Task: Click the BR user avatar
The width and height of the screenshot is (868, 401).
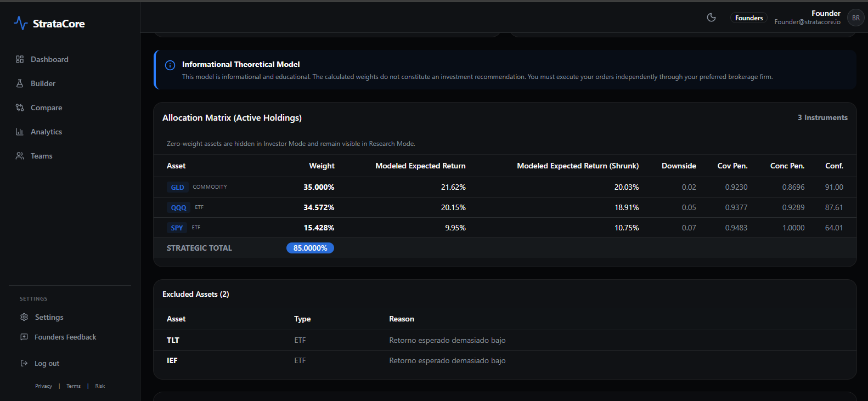Action: [856, 18]
